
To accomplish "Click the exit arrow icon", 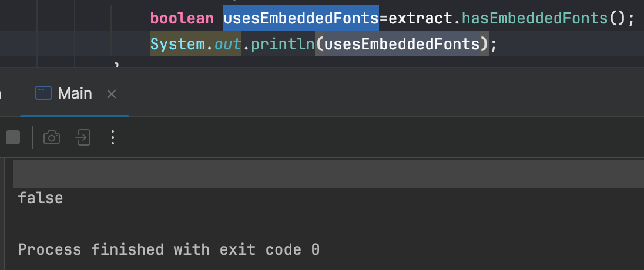I will pyautogui.click(x=83, y=137).
